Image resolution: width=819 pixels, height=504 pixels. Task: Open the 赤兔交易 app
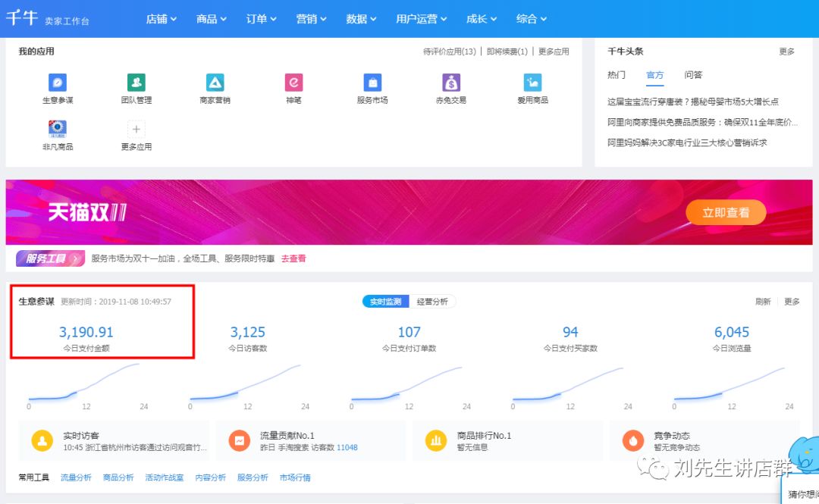pyautogui.click(x=451, y=83)
